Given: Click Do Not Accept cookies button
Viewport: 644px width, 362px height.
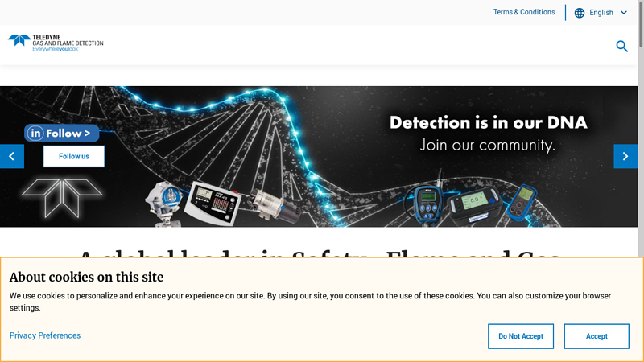Looking at the screenshot, I should 521,336.
